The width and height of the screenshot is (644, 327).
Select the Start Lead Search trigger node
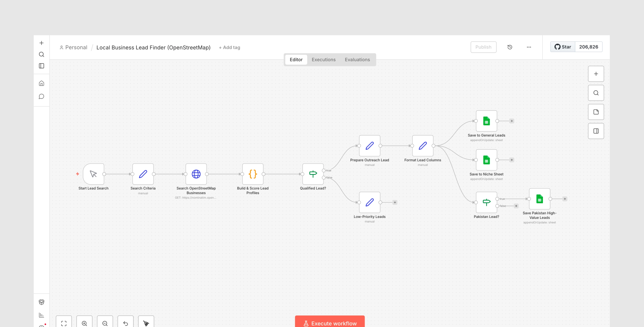coord(94,174)
